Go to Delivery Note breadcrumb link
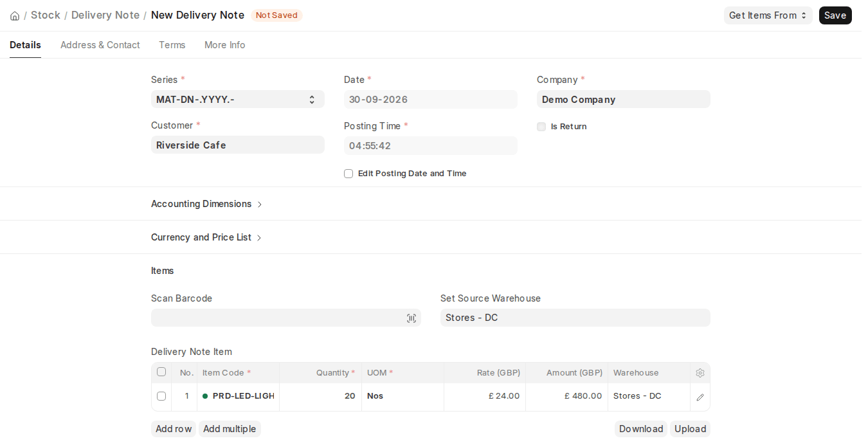The width and height of the screenshot is (868, 445). click(x=105, y=15)
